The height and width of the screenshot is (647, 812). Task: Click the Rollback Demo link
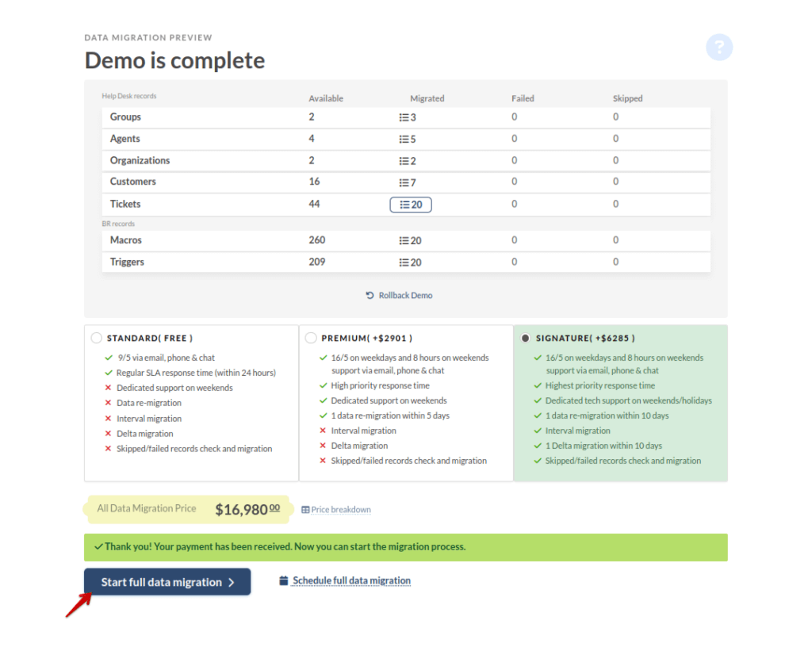click(404, 294)
